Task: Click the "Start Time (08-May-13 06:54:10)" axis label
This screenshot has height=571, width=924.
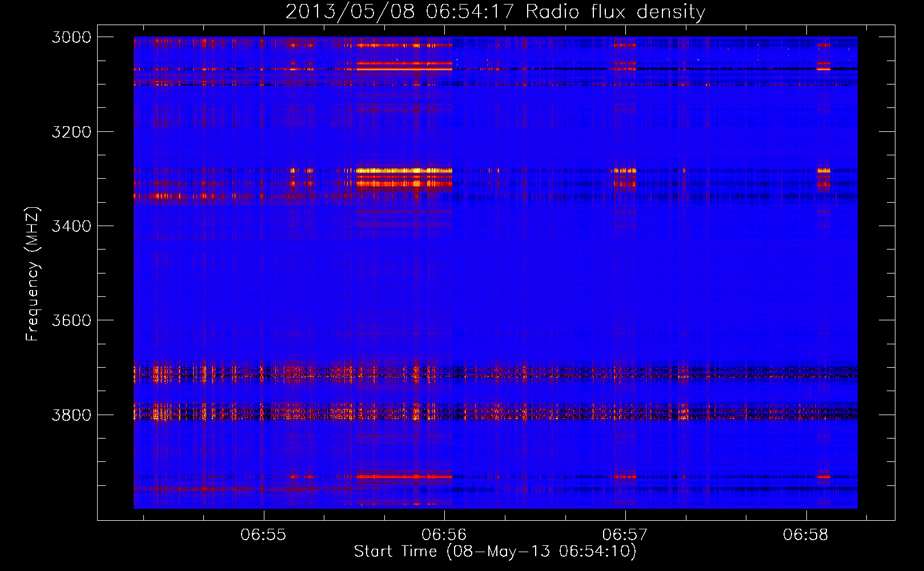Action: [x=495, y=552]
